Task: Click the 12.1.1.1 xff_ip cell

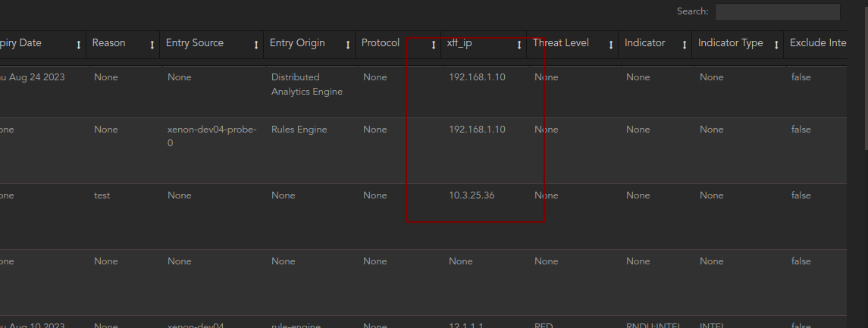Action: coord(465,326)
